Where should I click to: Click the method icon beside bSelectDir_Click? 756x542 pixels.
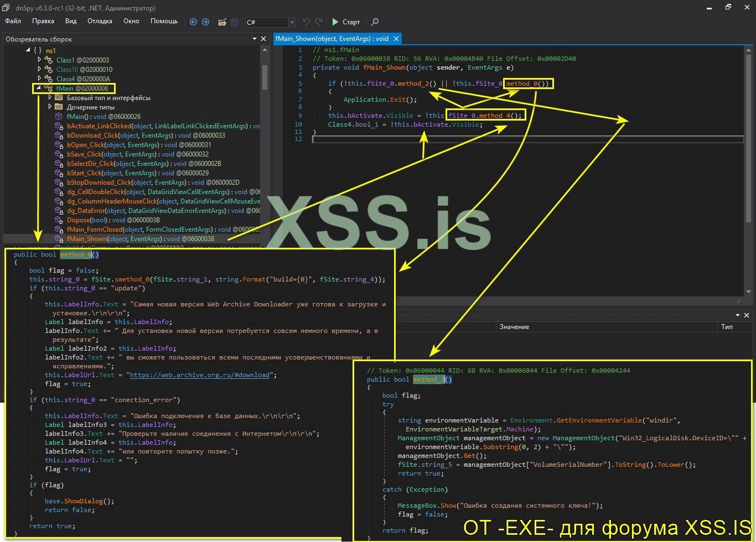point(59,164)
